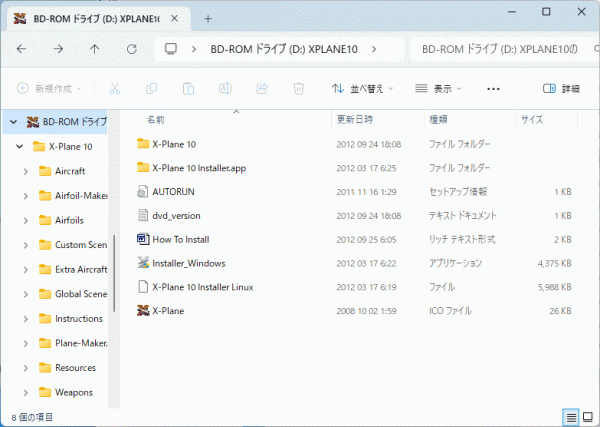600x427 pixels.
Task: Close the BD-ROM drive tab
Action: pyautogui.click(x=174, y=18)
